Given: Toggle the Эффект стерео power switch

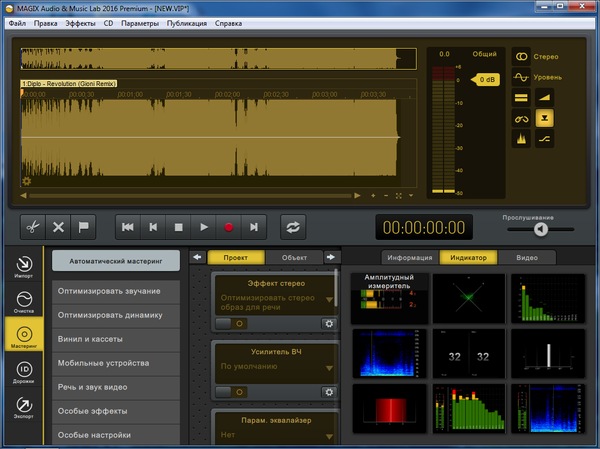Looking at the screenshot, I should pos(232,323).
